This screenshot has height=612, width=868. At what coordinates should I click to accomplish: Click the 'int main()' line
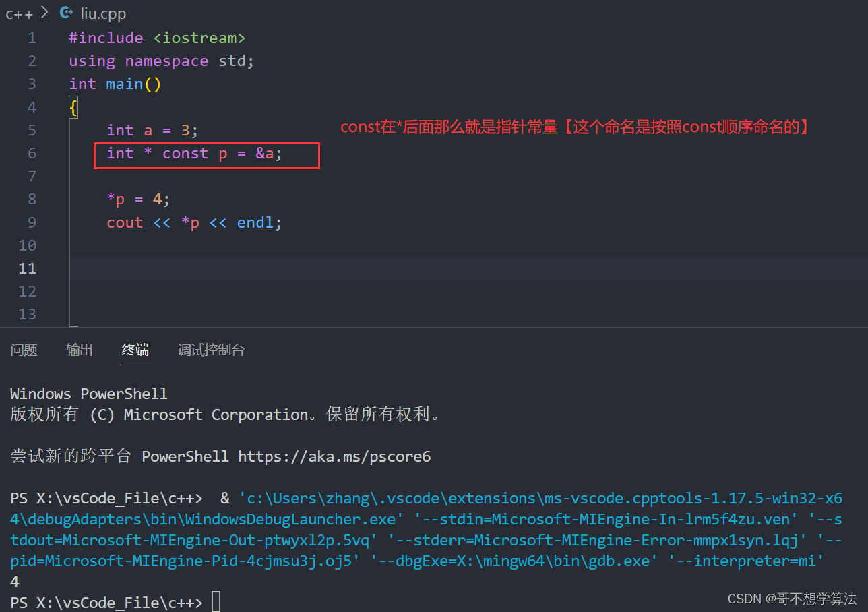pyautogui.click(x=115, y=84)
